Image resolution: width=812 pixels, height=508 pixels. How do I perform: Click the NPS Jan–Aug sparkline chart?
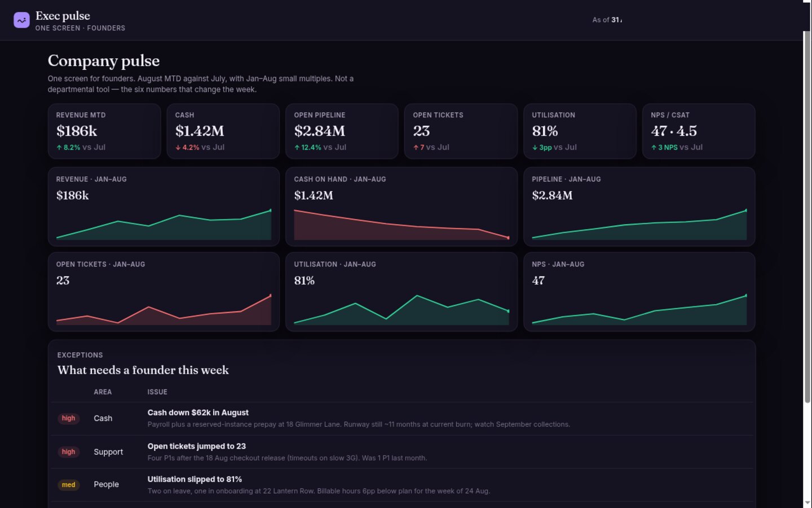point(639,309)
